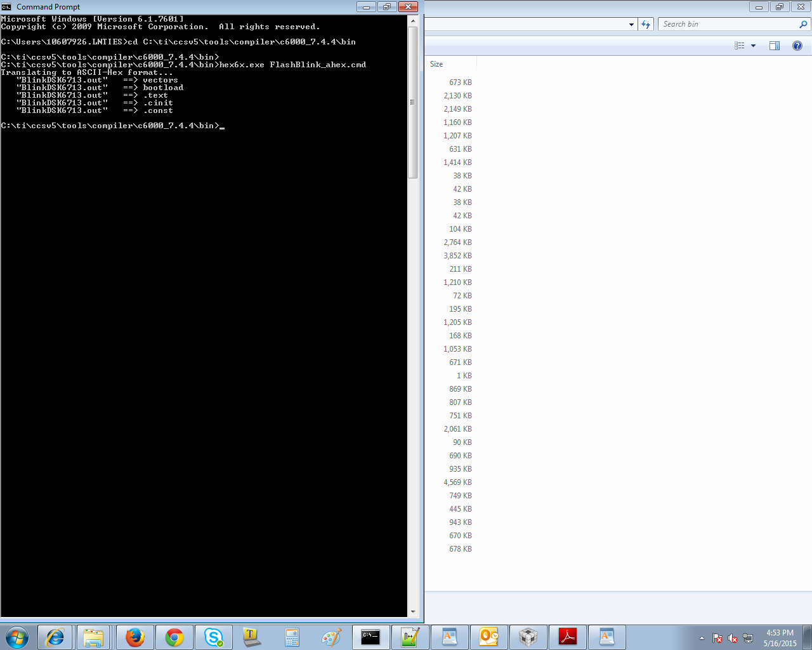Image resolution: width=812 pixels, height=650 pixels.
Task: Open the Windows Start menu
Action: 17,637
